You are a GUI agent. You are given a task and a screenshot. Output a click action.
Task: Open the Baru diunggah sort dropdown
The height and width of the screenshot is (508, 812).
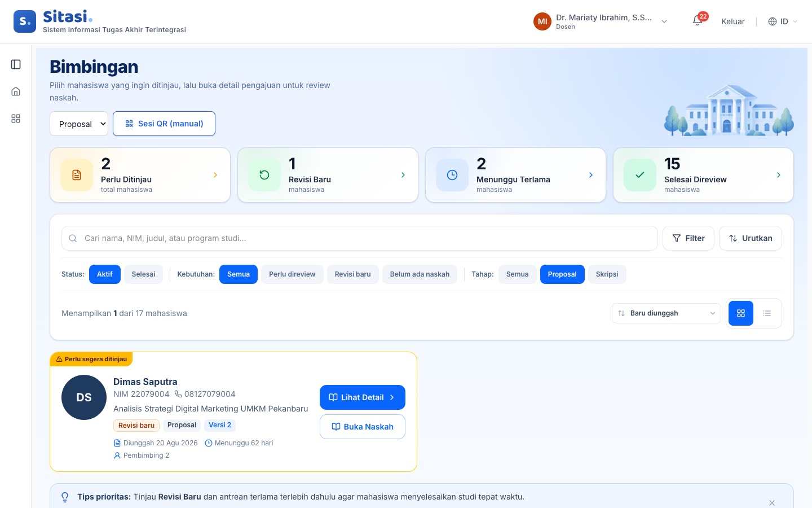(667, 313)
